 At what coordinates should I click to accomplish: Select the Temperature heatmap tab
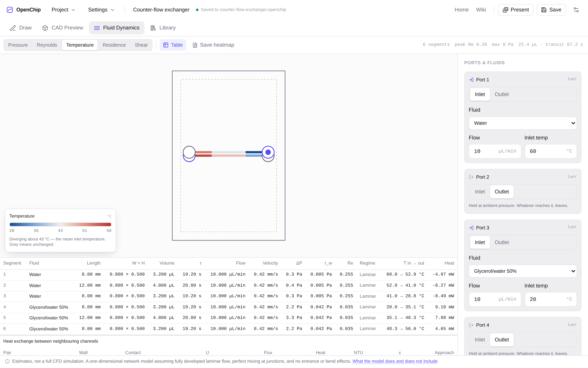tap(80, 45)
